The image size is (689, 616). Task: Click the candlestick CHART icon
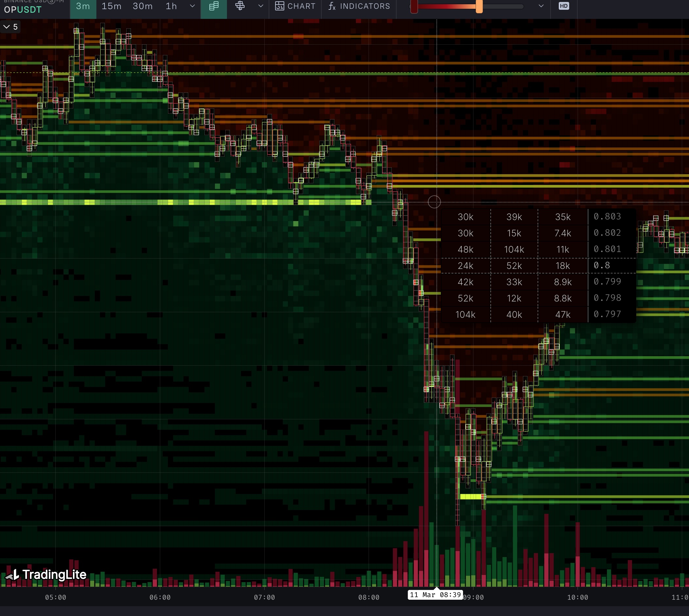tap(279, 6)
